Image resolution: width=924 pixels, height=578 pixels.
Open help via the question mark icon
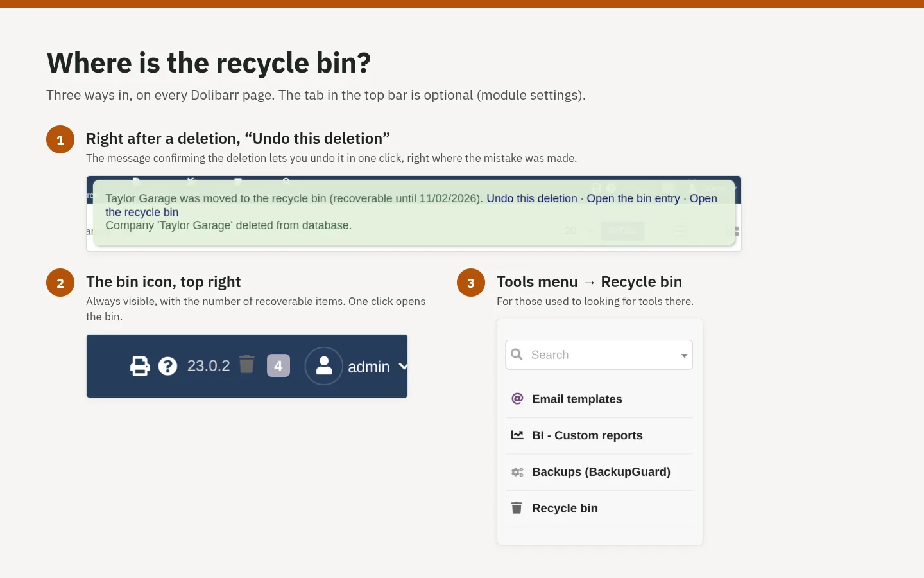[167, 366]
